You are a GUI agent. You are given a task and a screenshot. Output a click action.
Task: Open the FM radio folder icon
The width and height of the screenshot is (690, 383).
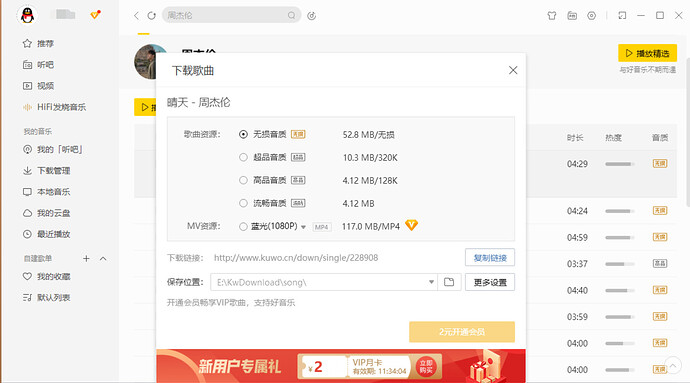[x=572, y=15]
